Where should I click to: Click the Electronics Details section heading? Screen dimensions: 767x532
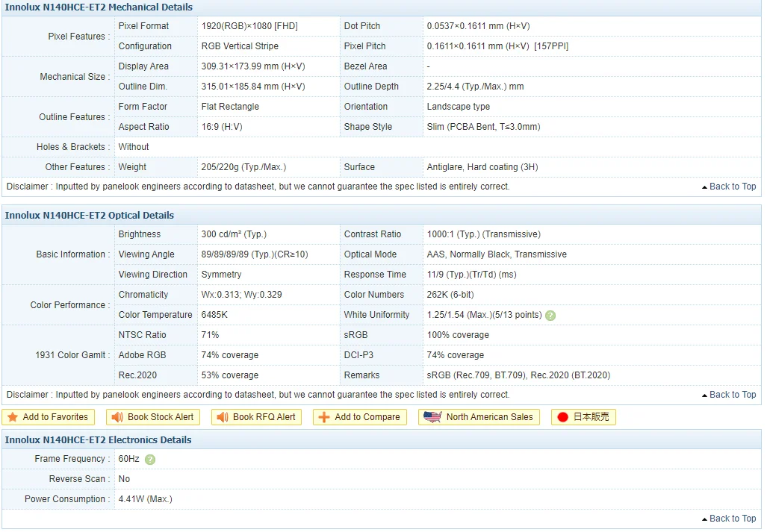pos(99,440)
